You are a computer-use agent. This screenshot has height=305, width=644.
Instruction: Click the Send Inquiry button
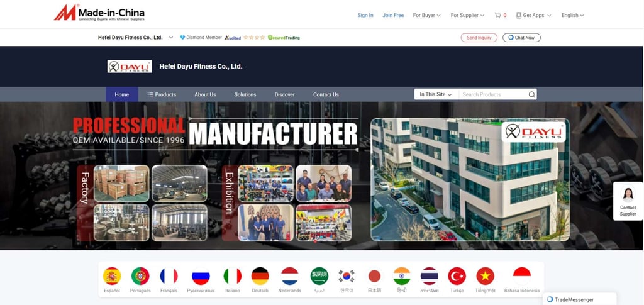click(x=479, y=37)
